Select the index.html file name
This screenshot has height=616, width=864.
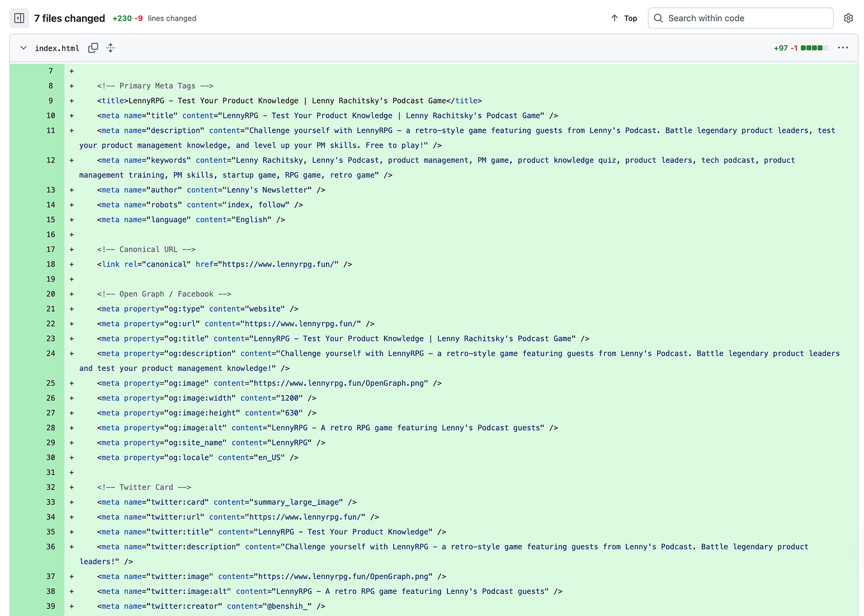click(57, 48)
